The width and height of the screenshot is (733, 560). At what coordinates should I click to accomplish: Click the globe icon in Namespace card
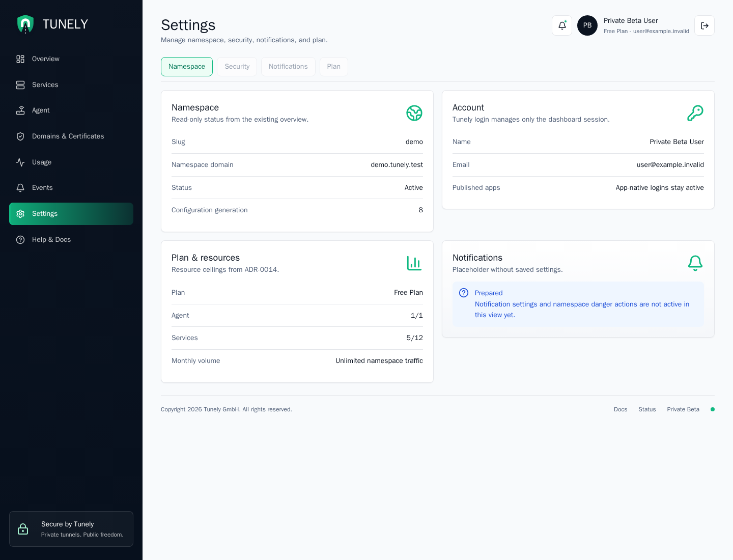pyautogui.click(x=414, y=113)
